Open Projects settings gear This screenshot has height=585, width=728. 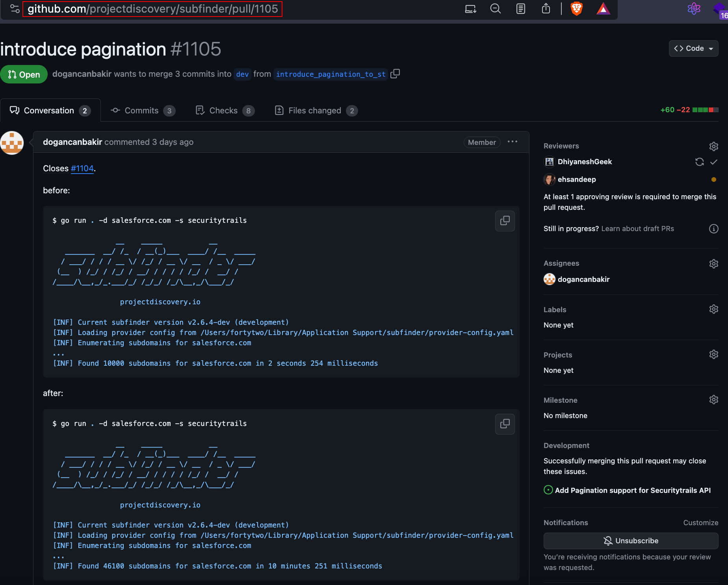[714, 354]
